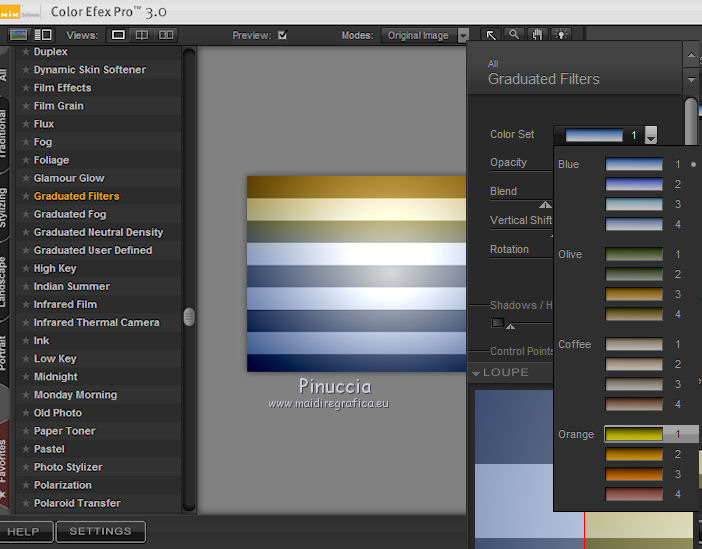
Task: Switch to the All category tab
Action: point(4,74)
